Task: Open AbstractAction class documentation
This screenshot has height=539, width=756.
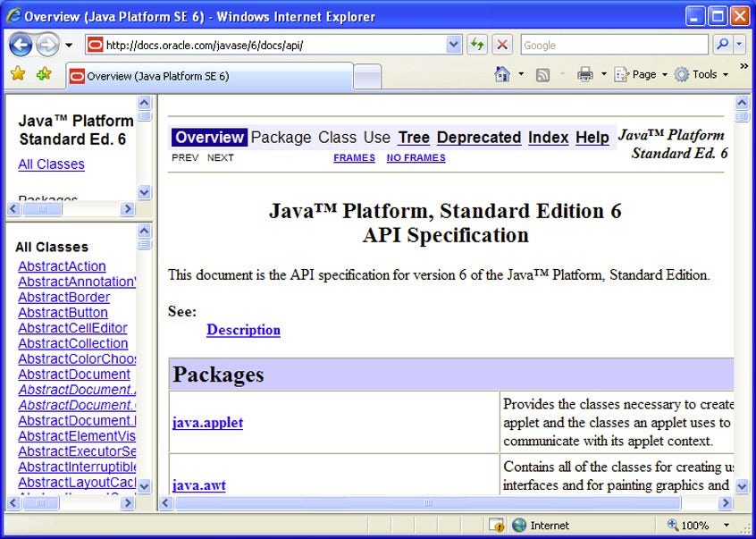Action: (x=62, y=266)
